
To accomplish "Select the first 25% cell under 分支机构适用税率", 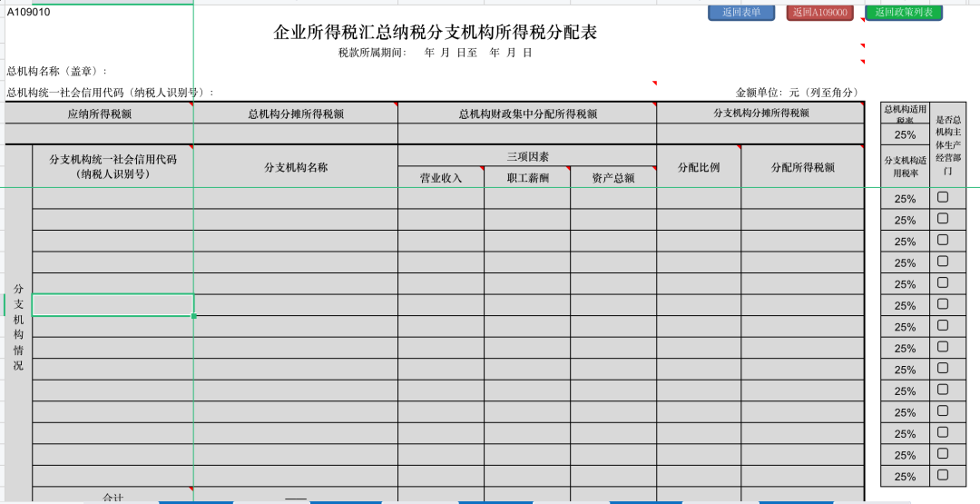I will [x=905, y=199].
